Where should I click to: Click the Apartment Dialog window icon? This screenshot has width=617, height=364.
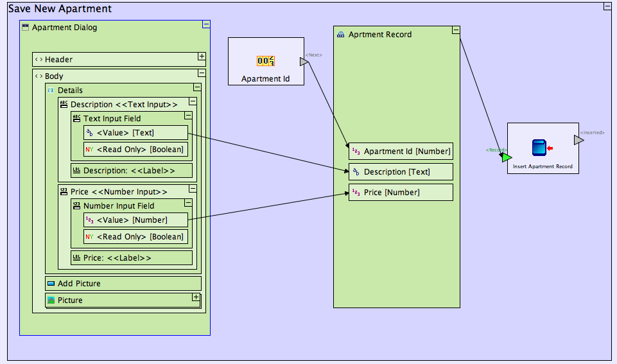click(26, 28)
